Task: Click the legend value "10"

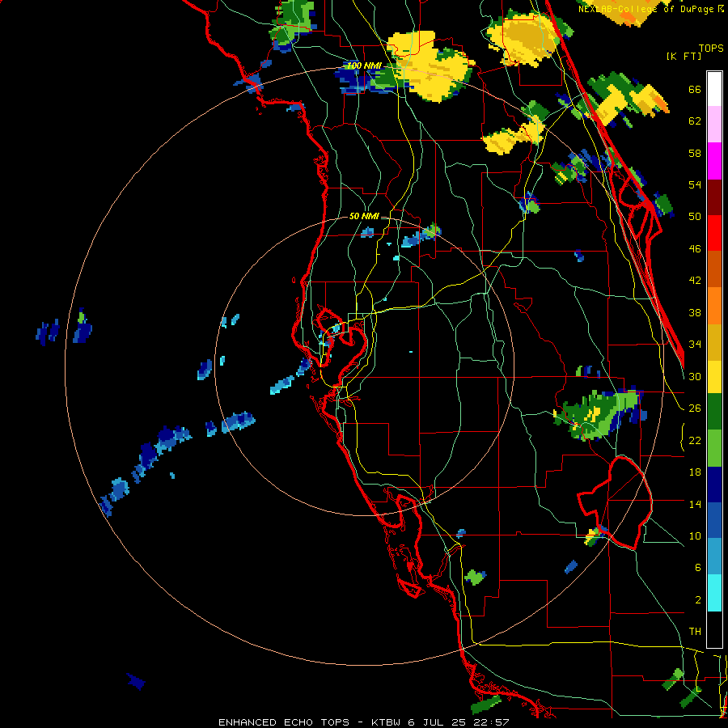Action: click(x=695, y=535)
